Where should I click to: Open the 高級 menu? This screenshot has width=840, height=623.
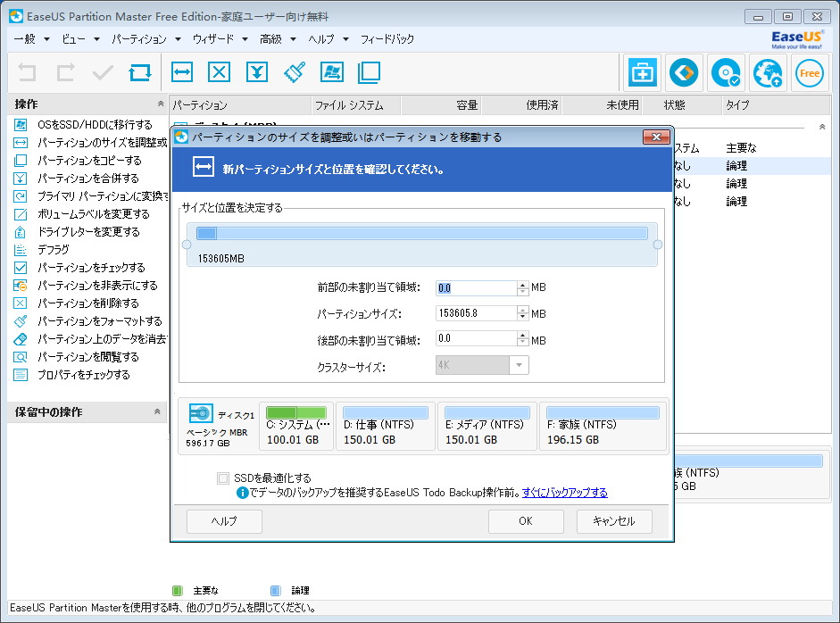(278, 39)
